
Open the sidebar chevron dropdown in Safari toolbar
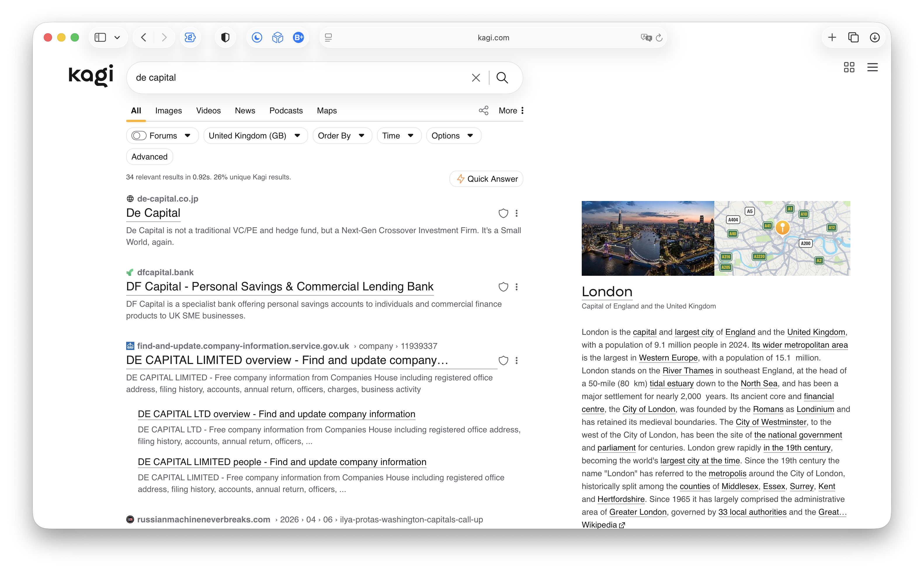pyautogui.click(x=117, y=37)
